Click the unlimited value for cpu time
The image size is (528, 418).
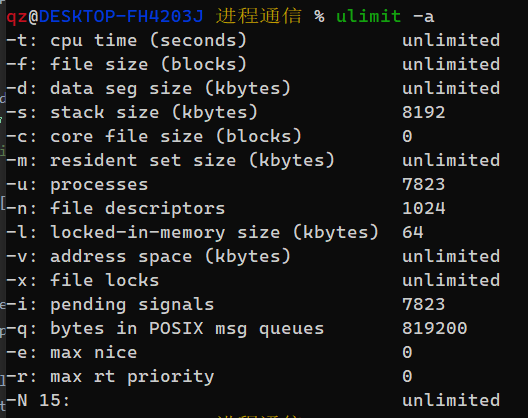(451, 40)
